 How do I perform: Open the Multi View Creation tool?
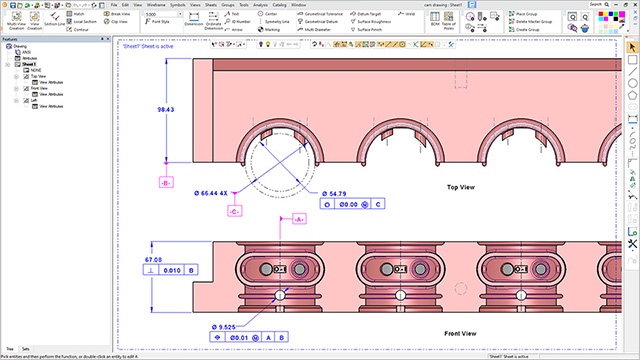(x=16, y=20)
